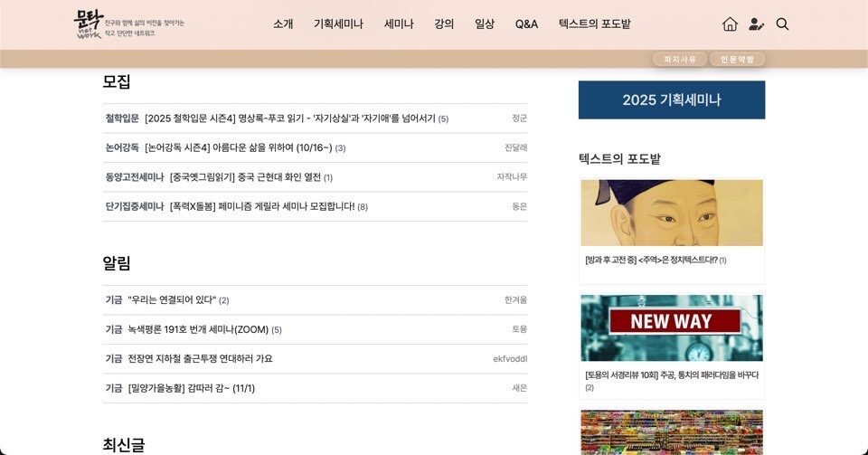This screenshot has width=868, height=455.
Task: Click the 2025 기획세미나 banner
Action: (x=671, y=100)
